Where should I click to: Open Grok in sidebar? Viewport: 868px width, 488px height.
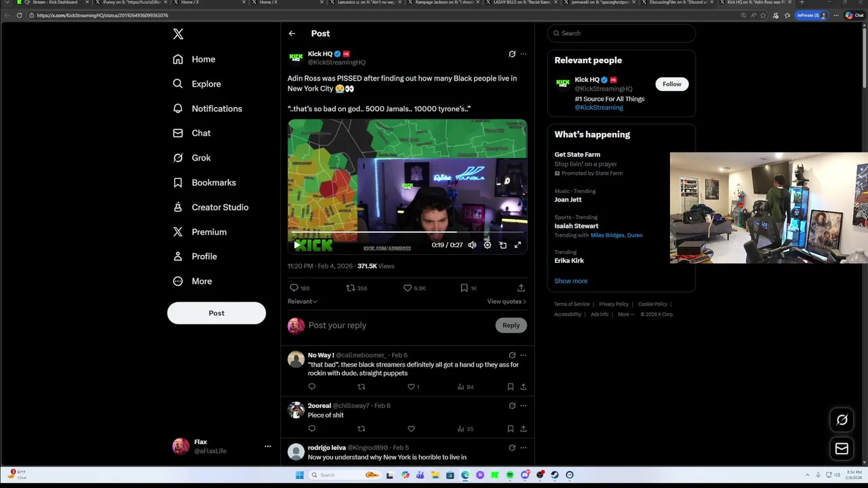click(x=192, y=158)
